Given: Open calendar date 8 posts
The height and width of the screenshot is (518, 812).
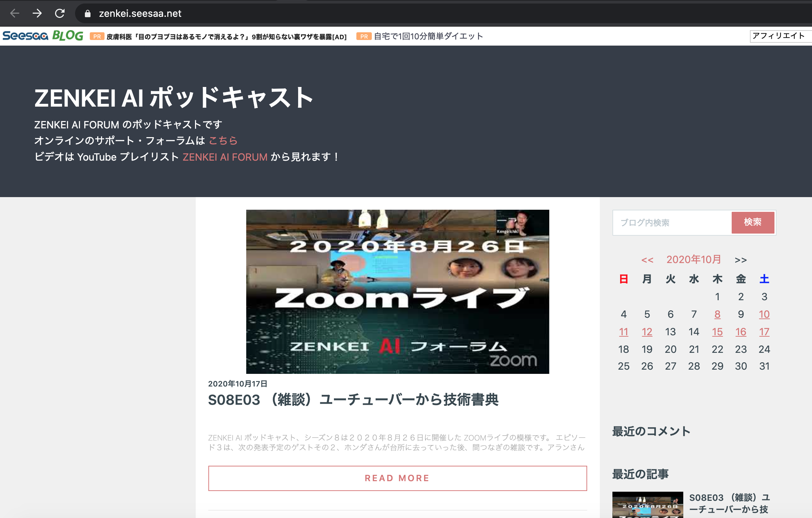Looking at the screenshot, I should tap(717, 314).
